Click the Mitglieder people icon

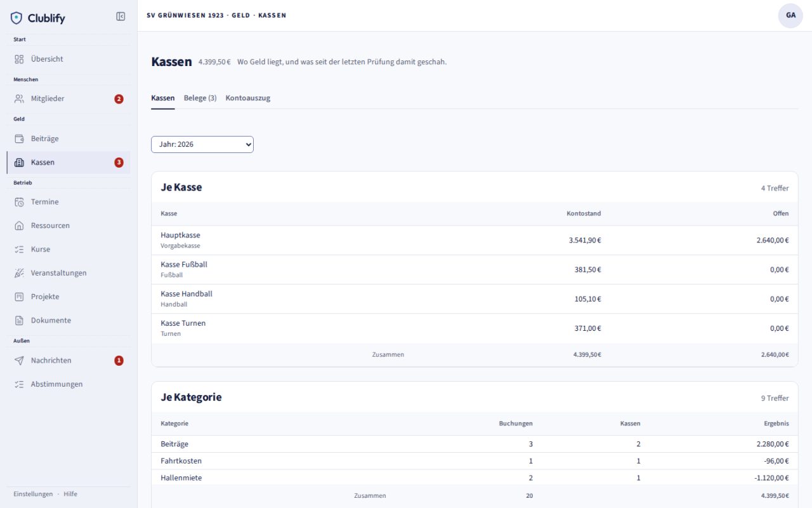tap(19, 98)
